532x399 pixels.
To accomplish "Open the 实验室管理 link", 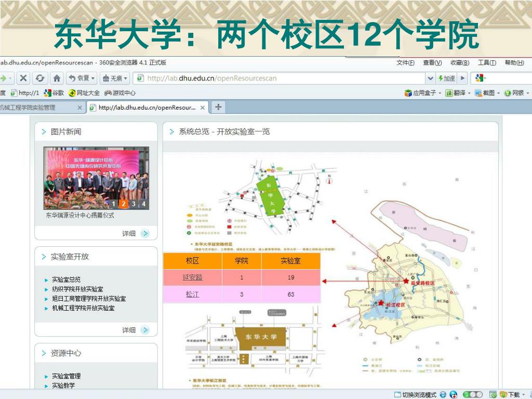I will tap(66, 376).
